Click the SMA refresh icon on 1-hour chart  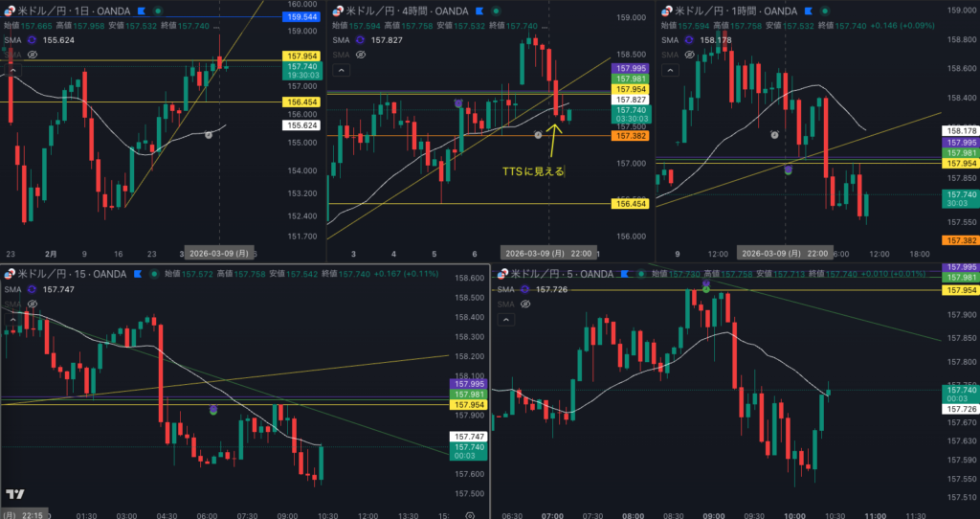tap(687, 40)
